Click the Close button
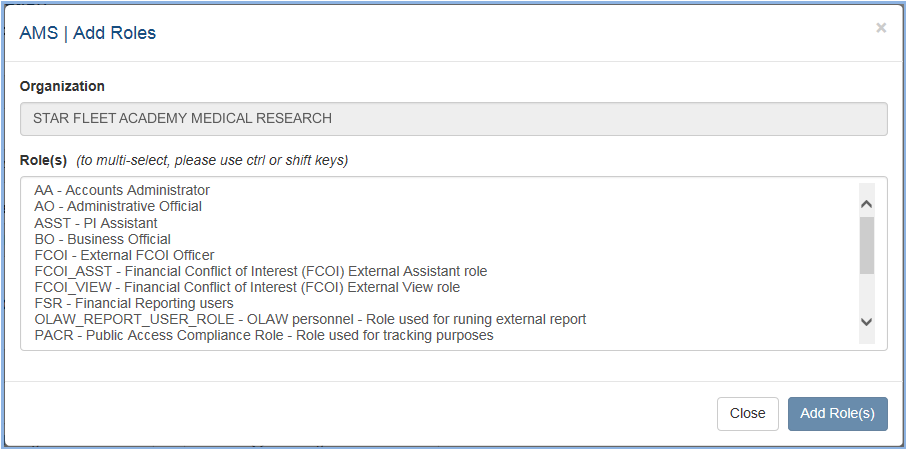The height and width of the screenshot is (449, 906). pos(747,413)
